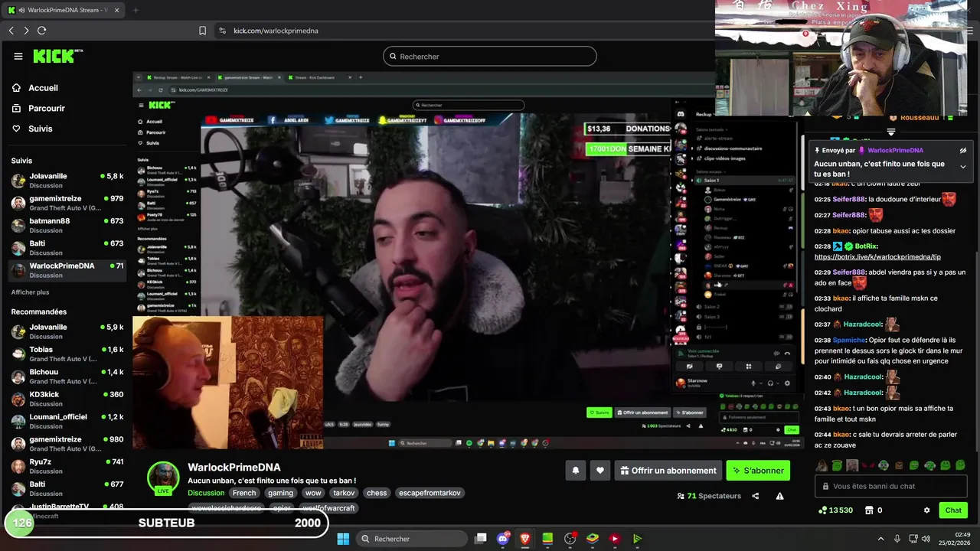Open the Kick hamburger sidebar menu

(x=18, y=56)
